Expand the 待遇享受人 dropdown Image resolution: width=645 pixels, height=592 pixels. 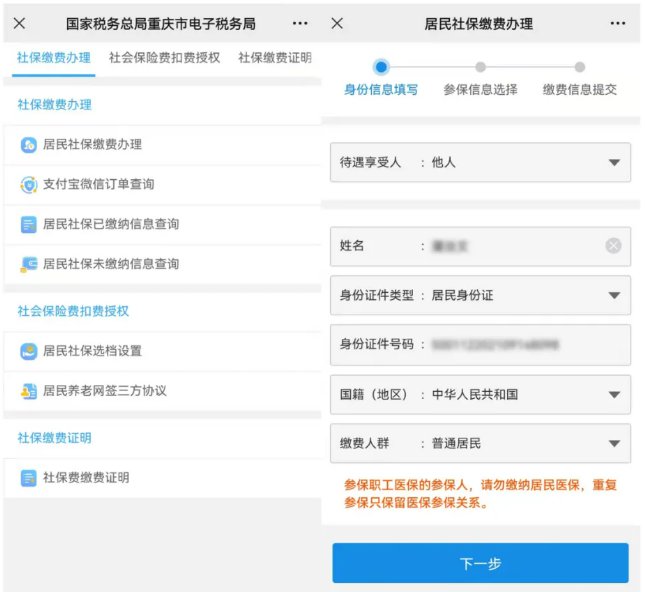pyautogui.click(x=613, y=162)
